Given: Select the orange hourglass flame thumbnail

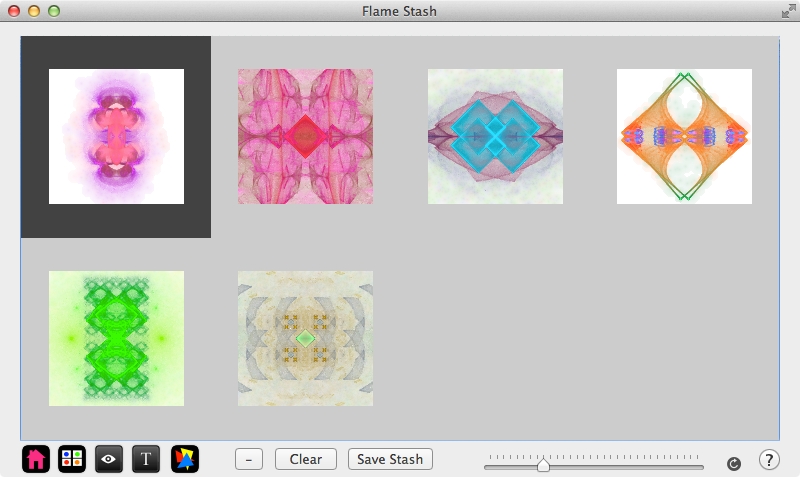Looking at the screenshot, I should (684, 136).
